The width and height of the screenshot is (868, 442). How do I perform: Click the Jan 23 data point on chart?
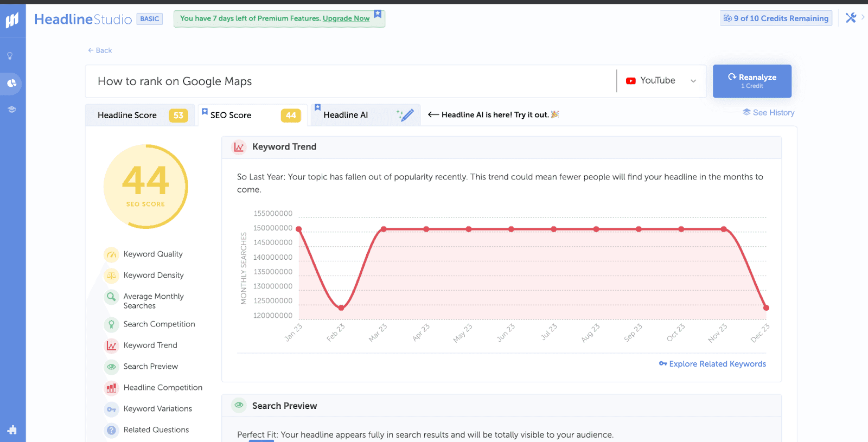tap(299, 229)
